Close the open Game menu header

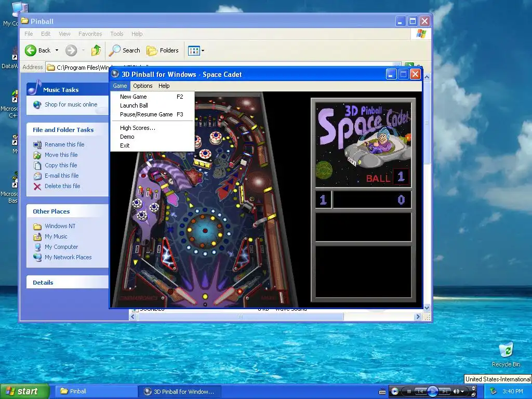(120, 86)
